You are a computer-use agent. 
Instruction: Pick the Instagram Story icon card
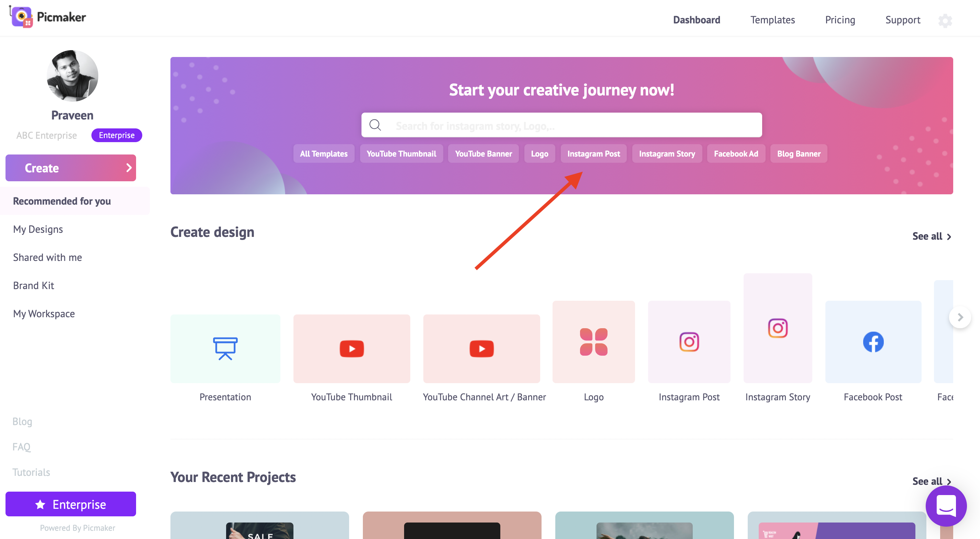coord(778,328)
